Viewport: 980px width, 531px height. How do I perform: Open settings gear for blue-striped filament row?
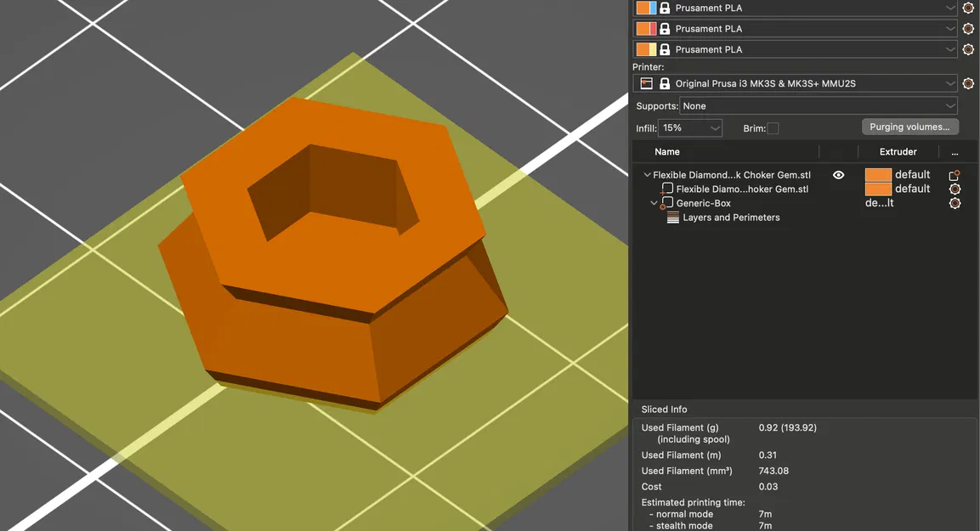968,8
